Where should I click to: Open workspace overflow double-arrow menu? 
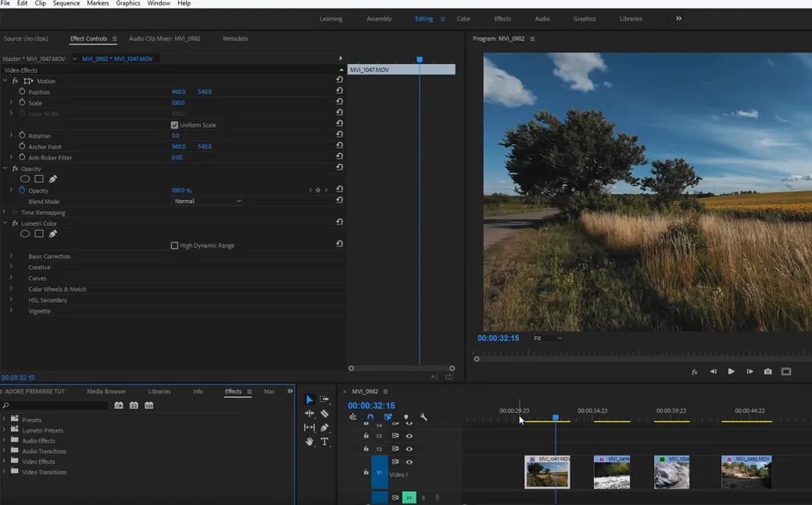click(678, 19)
